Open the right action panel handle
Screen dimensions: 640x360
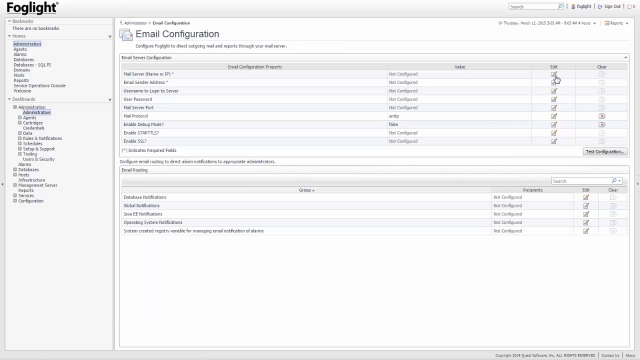pos(638,184)
